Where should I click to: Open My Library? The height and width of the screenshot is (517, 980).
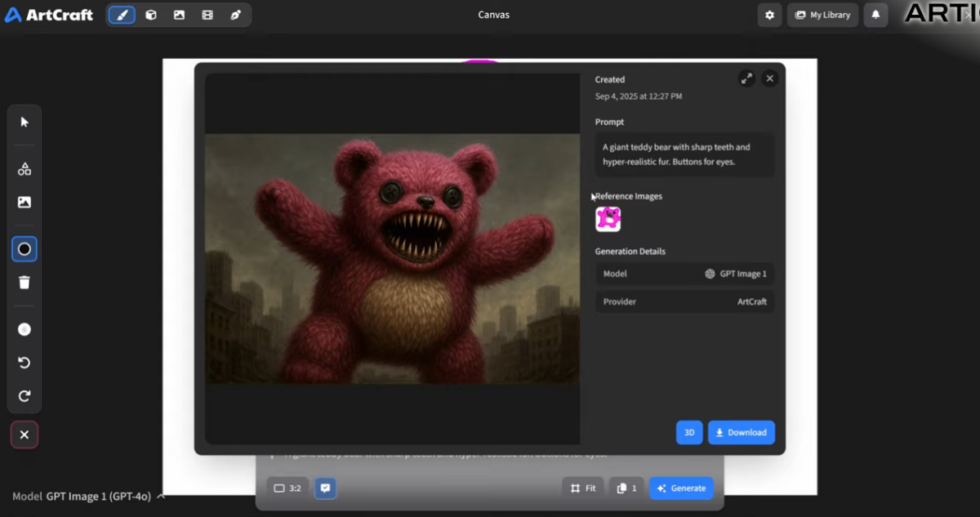click(822, 15)
